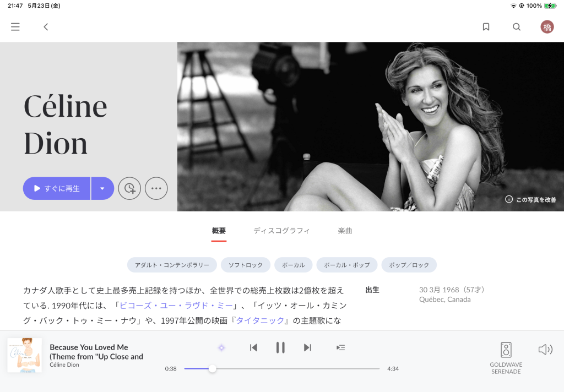Viewport: 564px width, 392px height.
Task: Switch to the 楽曲 tab
Action: tap(345, 231)
